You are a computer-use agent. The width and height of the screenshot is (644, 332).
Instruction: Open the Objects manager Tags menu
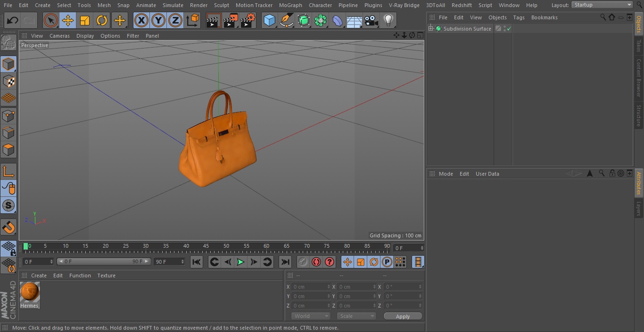click(519, 17)
